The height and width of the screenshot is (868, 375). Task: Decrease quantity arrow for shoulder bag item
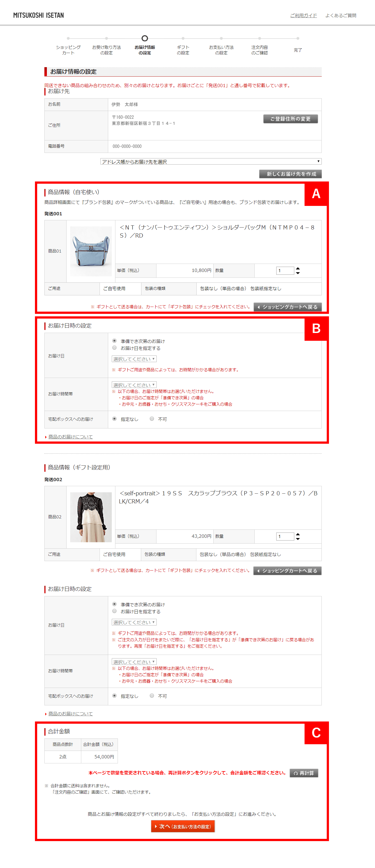pyautogui.click(x=298, y=273)
